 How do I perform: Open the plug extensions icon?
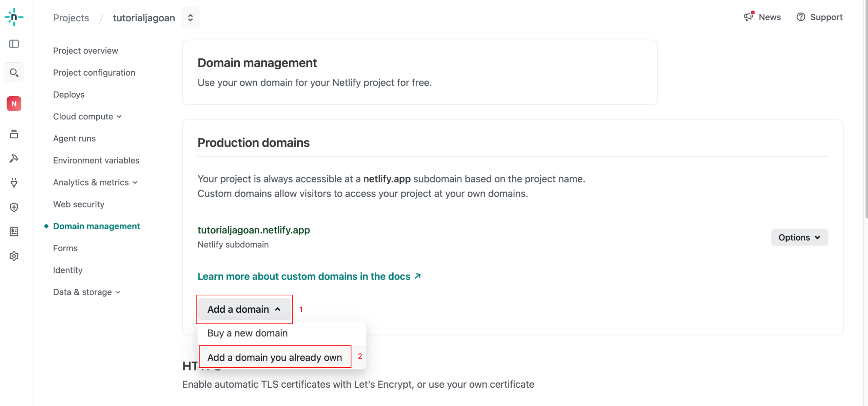point(14,183)
